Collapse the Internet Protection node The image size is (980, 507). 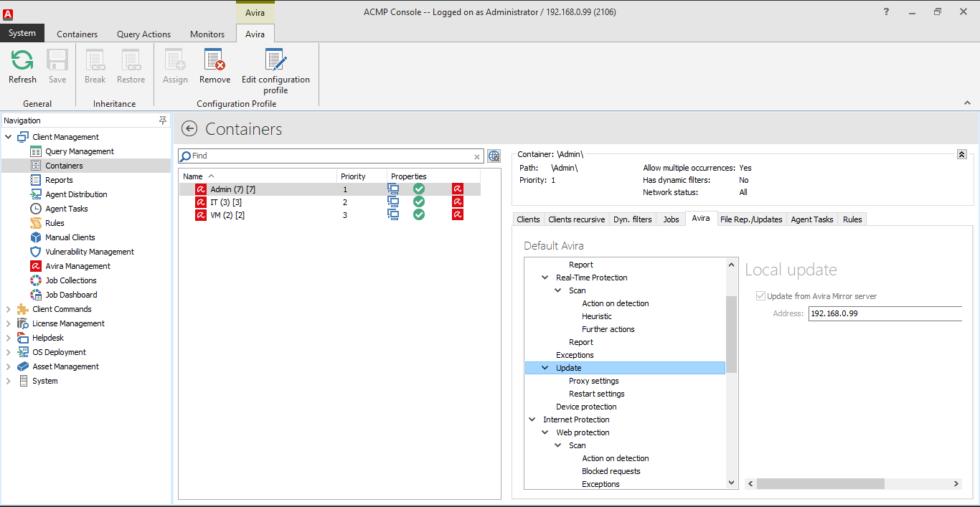pos(532,420)
